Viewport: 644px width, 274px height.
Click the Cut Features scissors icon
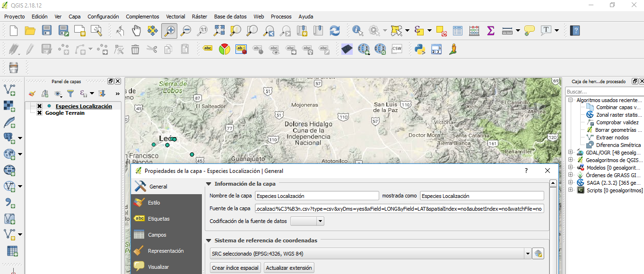coord(152,49)
